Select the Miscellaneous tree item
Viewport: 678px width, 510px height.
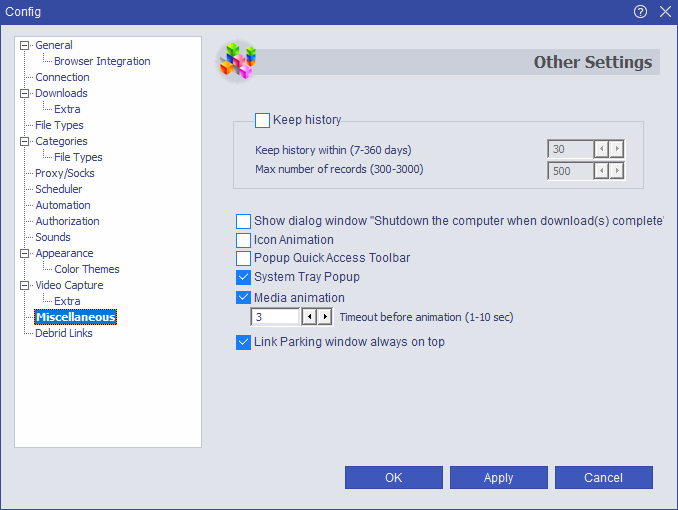point(75,317)
